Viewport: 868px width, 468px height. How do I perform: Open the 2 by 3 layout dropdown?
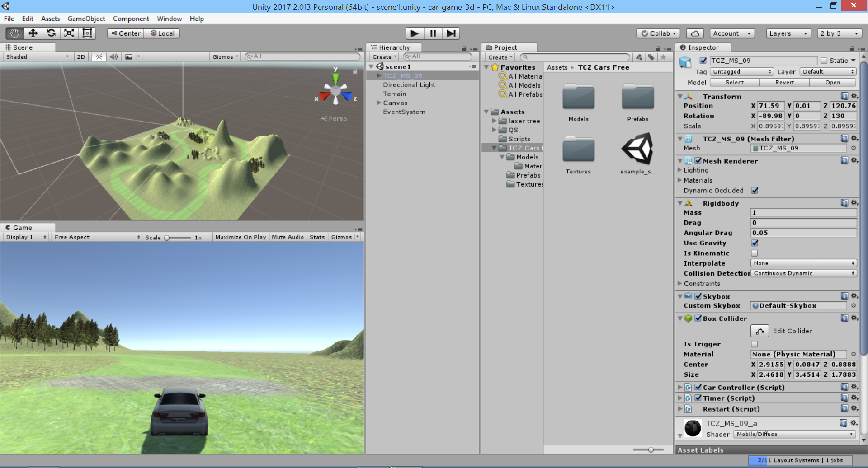(839, 33)
